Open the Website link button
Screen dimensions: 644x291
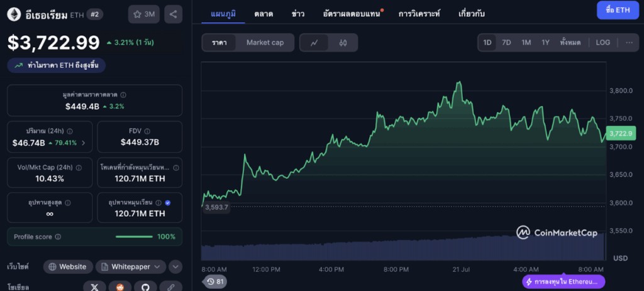(x=68, y=266)
